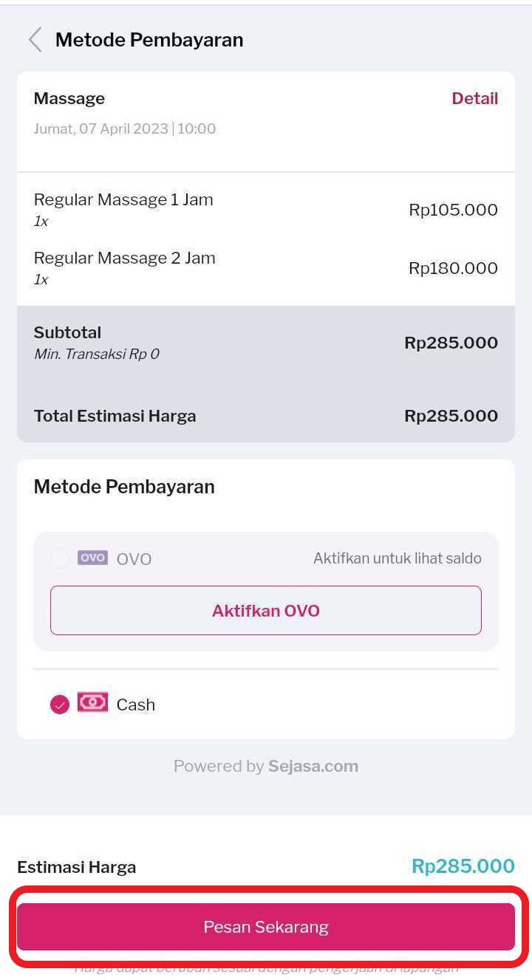Screen dimensions: 532x980
Task: Click the Regular Massage 2 Jam item
Action: click(x=125, y=258)
